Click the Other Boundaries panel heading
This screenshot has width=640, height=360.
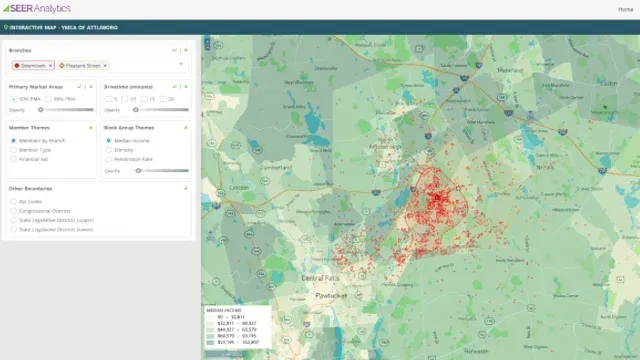(30, 189)
